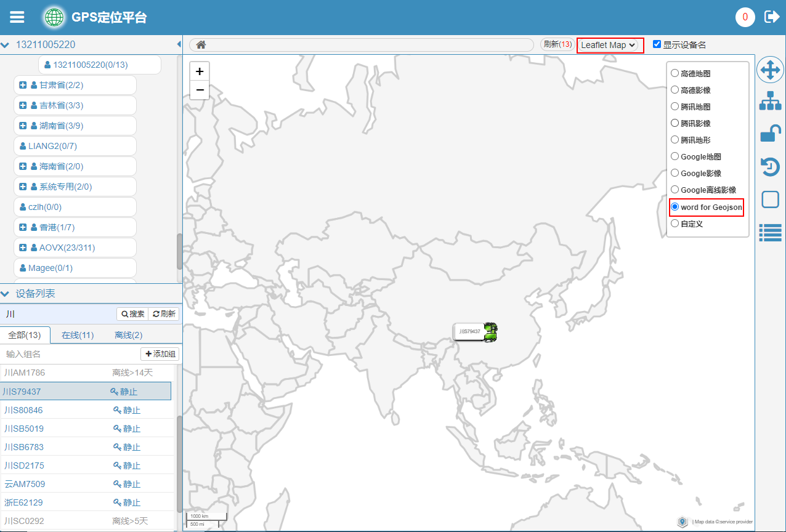Expand the AOVX group node
The image size is (786, 532).
point(23,248)
